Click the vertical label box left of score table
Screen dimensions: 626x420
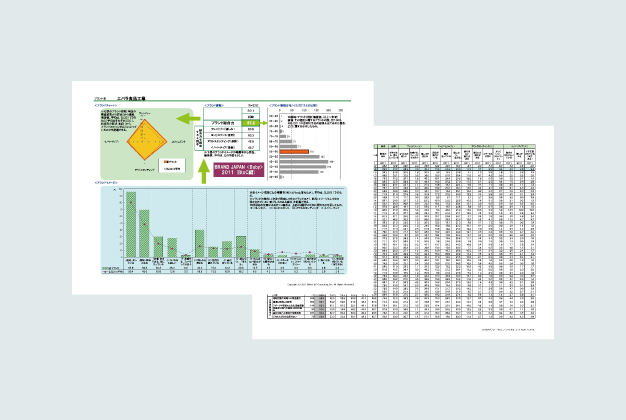[x=198, y=132]
